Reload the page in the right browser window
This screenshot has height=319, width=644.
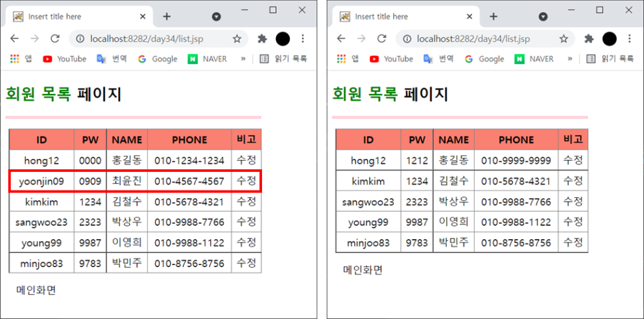pos(382,39)
